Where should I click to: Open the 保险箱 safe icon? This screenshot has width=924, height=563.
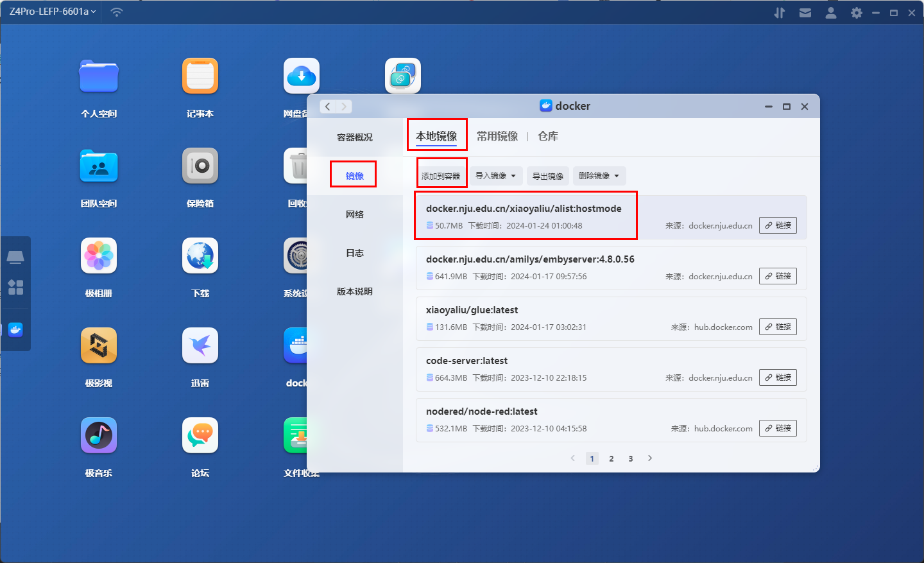[200, 166]
